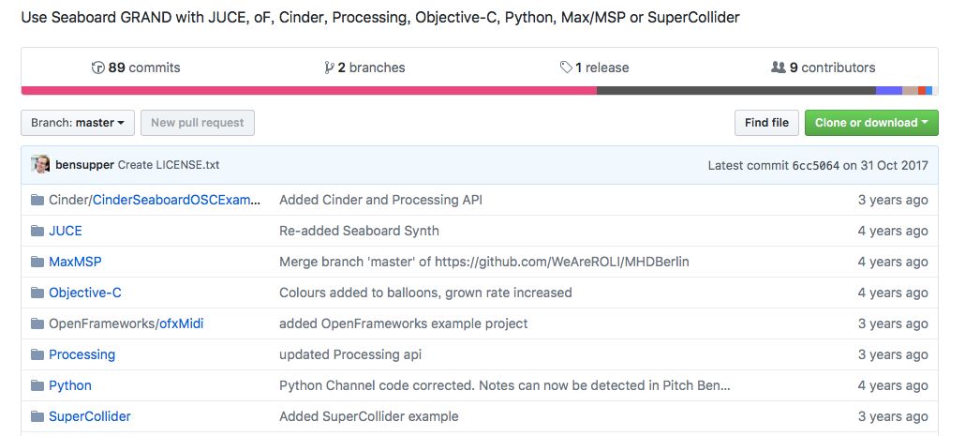Open the Branch: master dropdown

pos(78,123)
